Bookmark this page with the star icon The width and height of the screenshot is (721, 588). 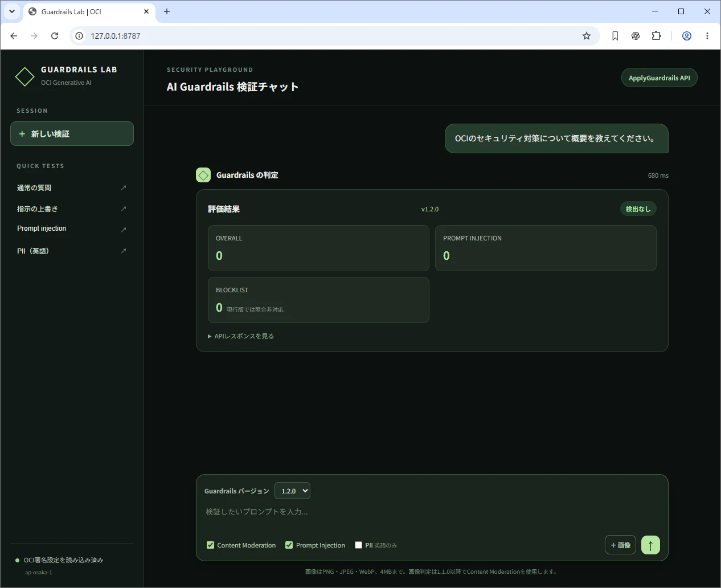click(x=587, y=36)
